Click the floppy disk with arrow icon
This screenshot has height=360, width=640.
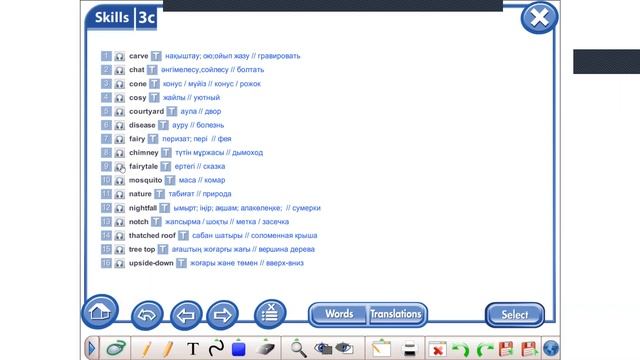[529, 349]
